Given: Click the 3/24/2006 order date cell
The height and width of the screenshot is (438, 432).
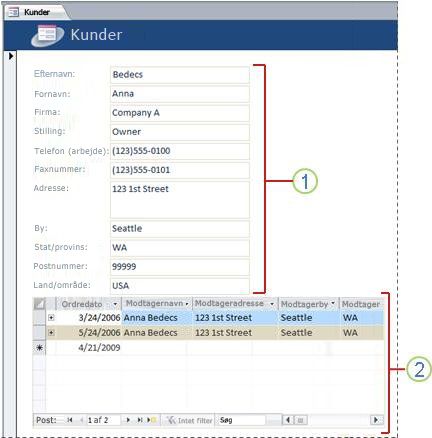Looking at the screenshot, I should (89, 318).
